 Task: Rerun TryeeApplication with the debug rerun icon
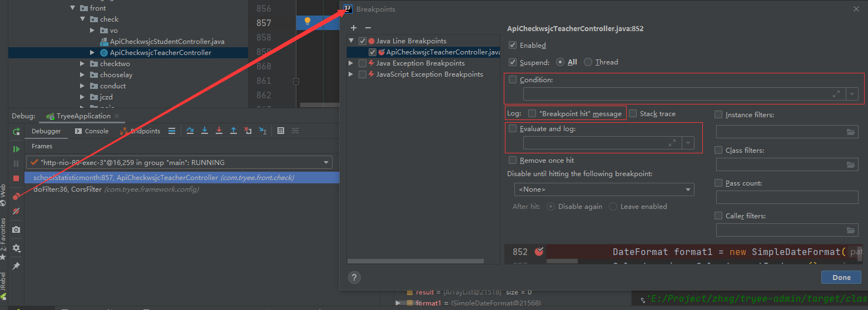[x=16, y=131]
